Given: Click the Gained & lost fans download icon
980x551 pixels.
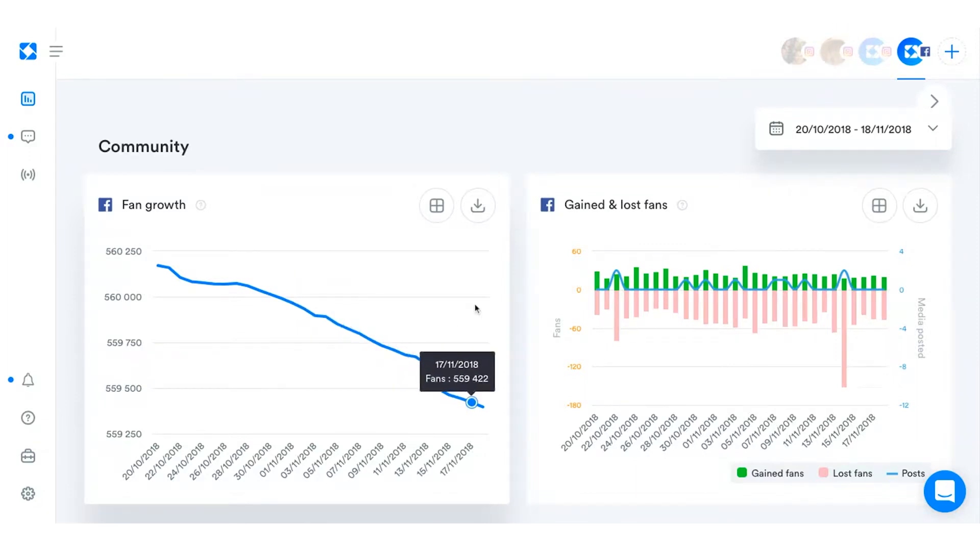Looking at the screenshot, I should click(x=920, y=205).
